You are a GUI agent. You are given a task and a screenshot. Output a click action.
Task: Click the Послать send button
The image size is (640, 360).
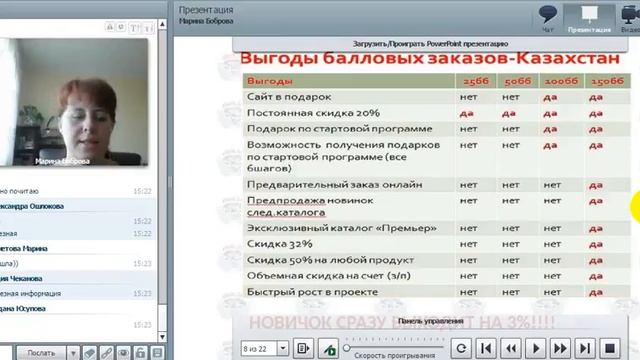point(41,353)
